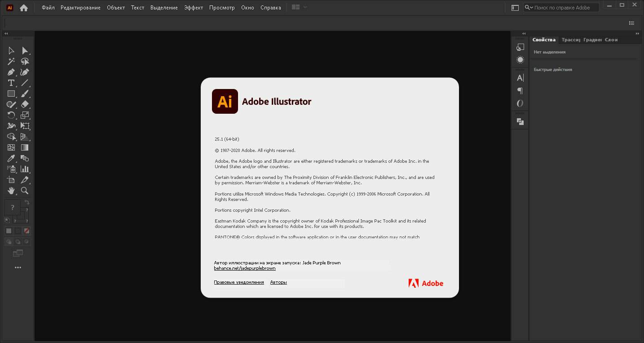The height and width of the screenshot is (343, 644).
Task: Open the Pathfinder panel dock icon
Action: coord(520,121)
